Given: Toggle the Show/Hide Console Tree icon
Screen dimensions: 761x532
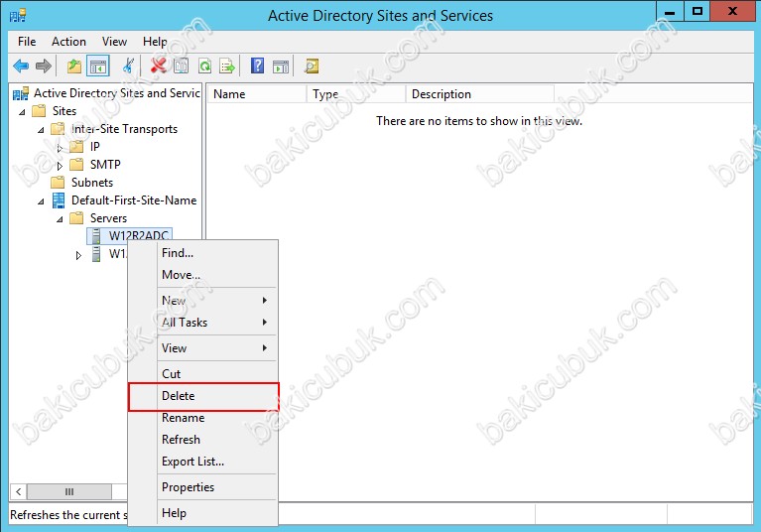Looking at the screenshot, I should click(98, 66).
